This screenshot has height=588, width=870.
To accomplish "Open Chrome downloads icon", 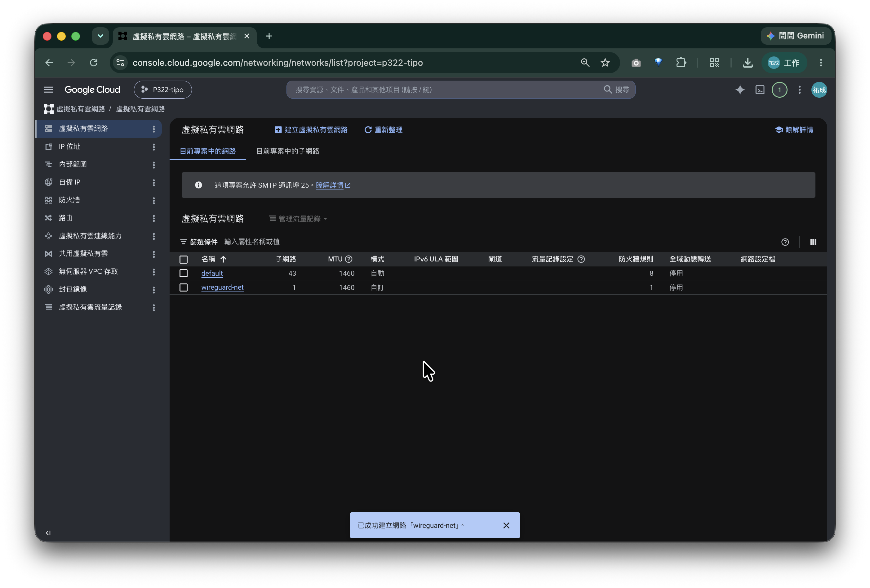I will tap(747, 63).
